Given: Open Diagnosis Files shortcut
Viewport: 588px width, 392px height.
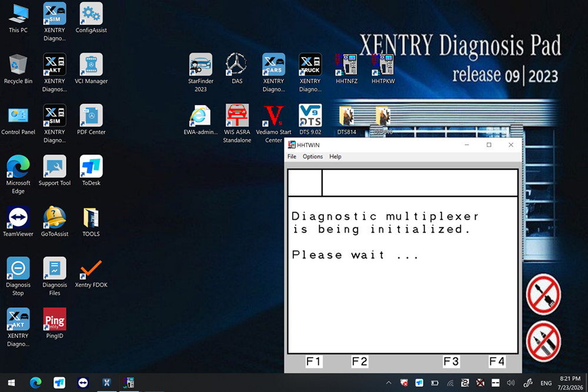Looking at the screenshot, I should [54, 277].
